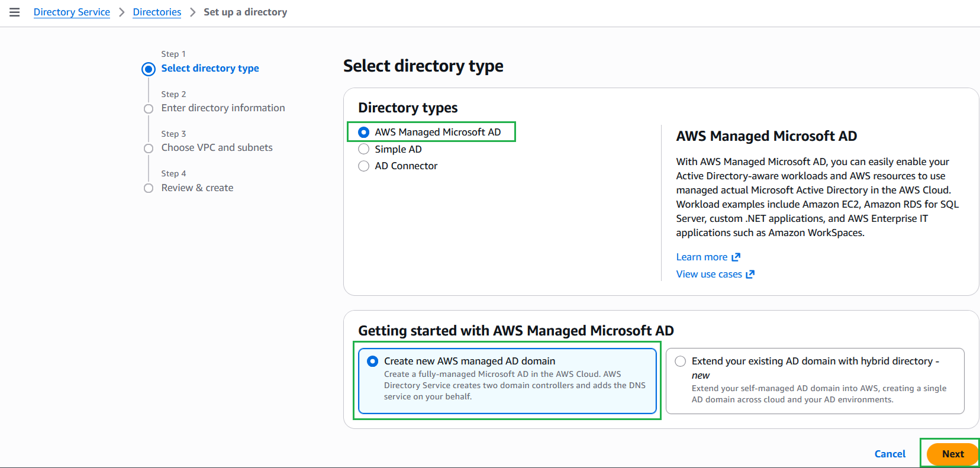Select Simple AD directory type
Viewport: 980px width, 468px height.
coord(364,149)
